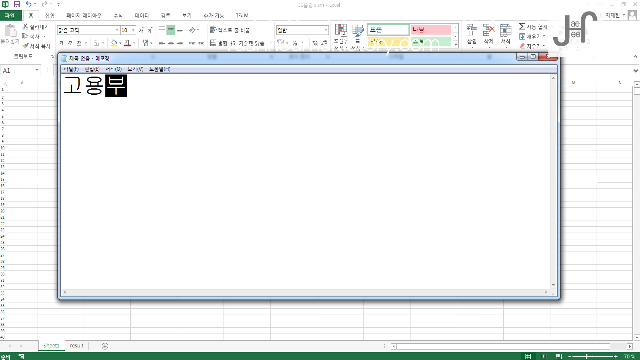Select align right icon in Excel ribbon
The width and height of the screenshot is (640, 360).
[180, 43]
